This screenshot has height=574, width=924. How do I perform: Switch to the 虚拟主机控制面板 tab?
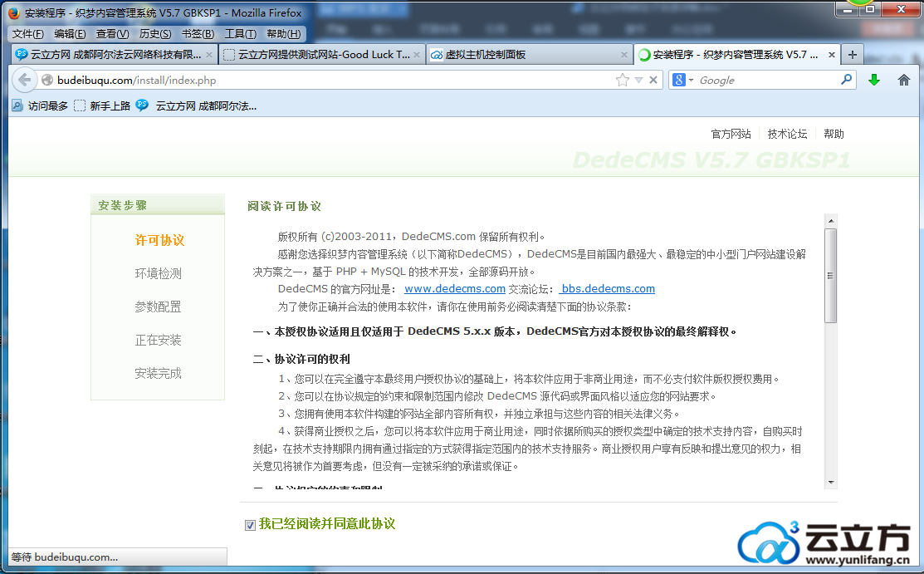pyautogui.click(x=529, y=55)
